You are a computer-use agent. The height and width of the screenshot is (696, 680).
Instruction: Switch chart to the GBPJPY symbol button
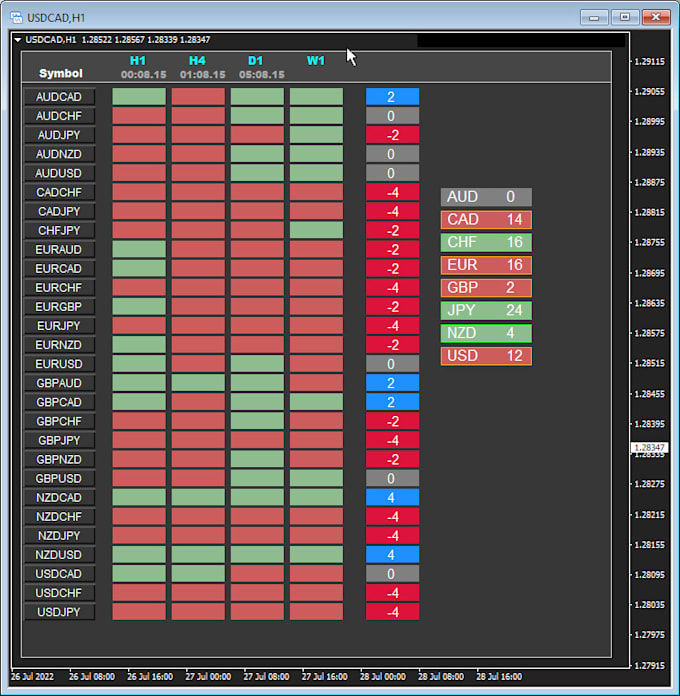pyautogui.click(x=59, y=440)
